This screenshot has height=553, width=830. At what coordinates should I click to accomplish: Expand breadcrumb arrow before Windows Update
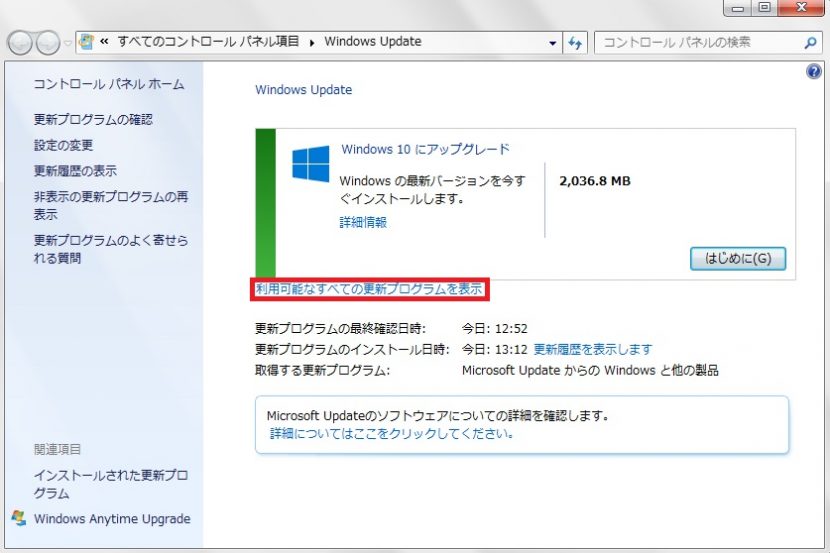(x=312, y=42)
